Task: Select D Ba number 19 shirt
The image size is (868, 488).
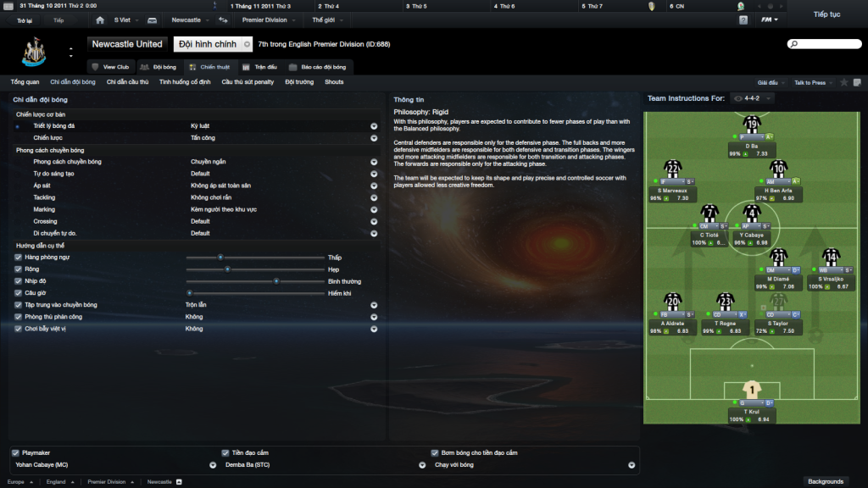Action: (752, 124)
